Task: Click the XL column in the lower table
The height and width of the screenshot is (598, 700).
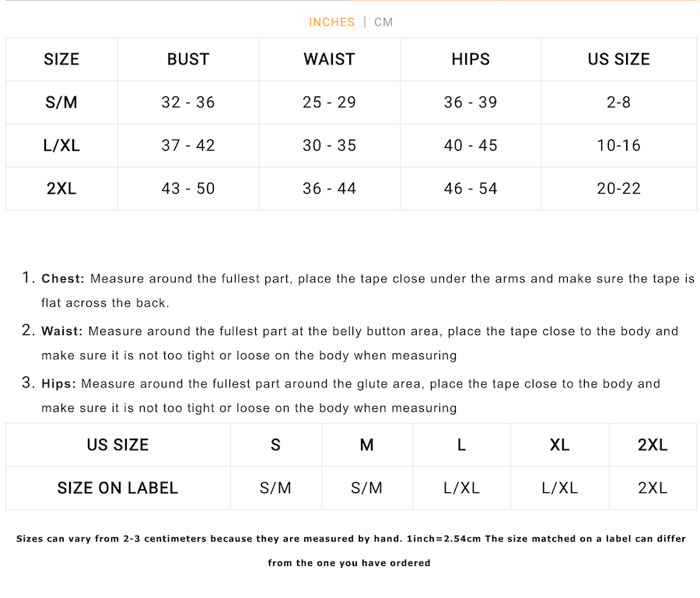Action: 559,445
